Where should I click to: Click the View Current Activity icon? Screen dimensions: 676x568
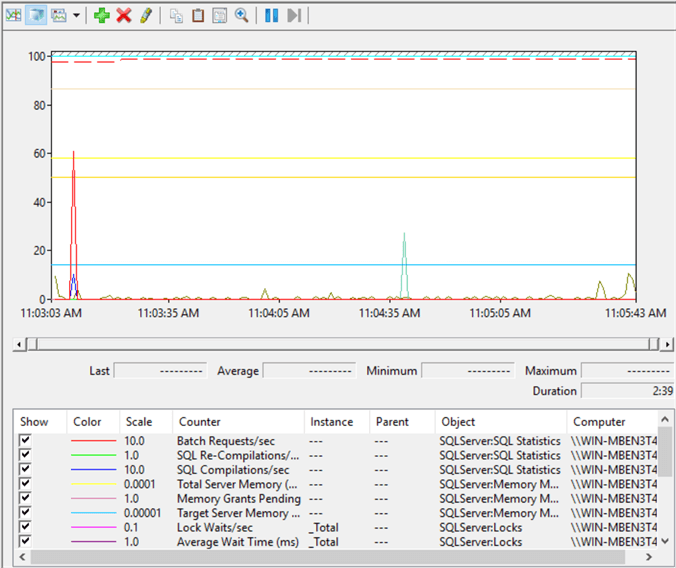(13, 16)
